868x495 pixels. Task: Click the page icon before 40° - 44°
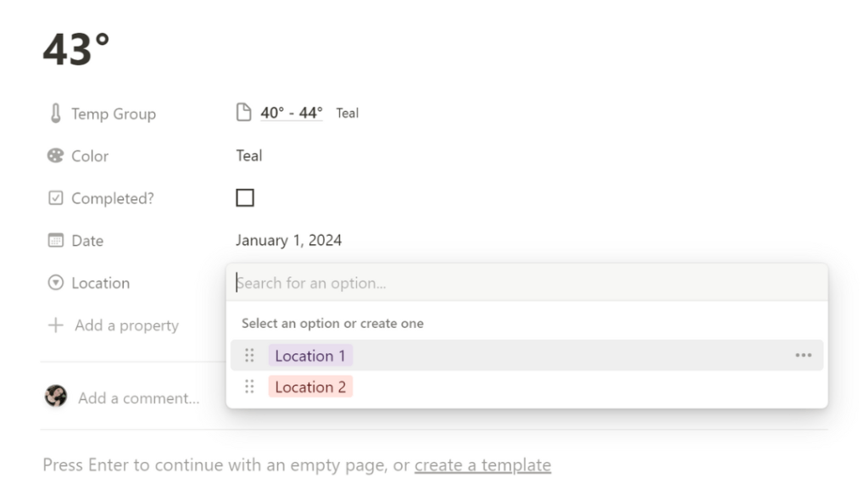tap(243, 113)
